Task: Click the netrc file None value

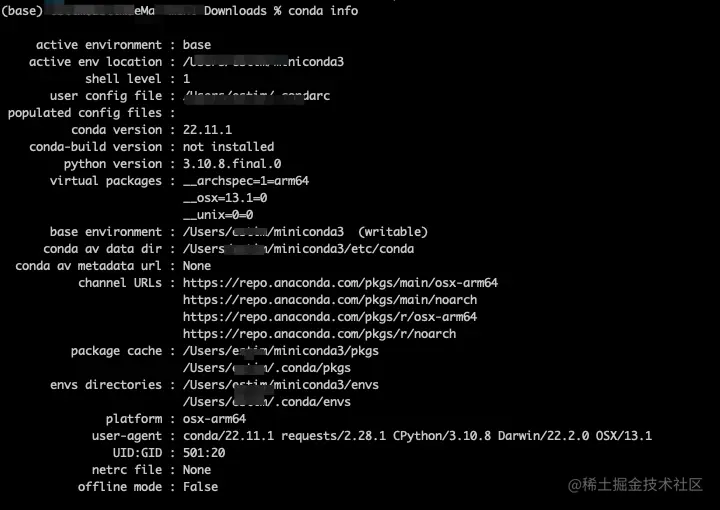Action: tap(197, 470)
